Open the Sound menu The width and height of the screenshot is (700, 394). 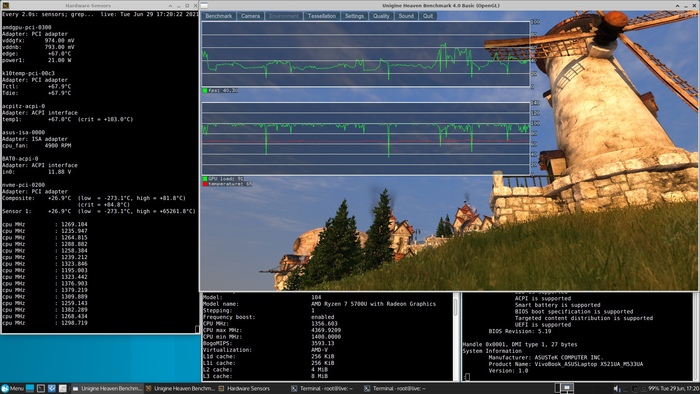pyautogui.click(x=406, y=16)
